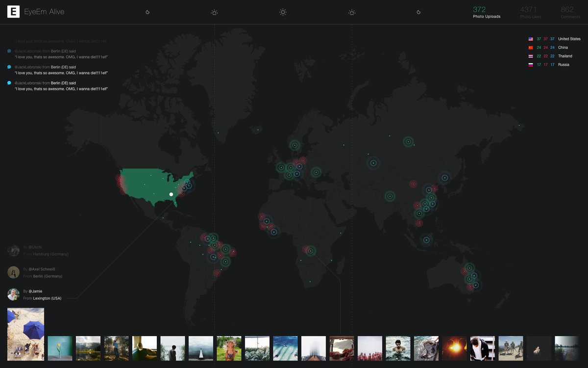Image resolution: width=588 pixels, height=368 pixels.
Task: Click the white Lexington dot on the US map
Action: [x=171, y=194]
